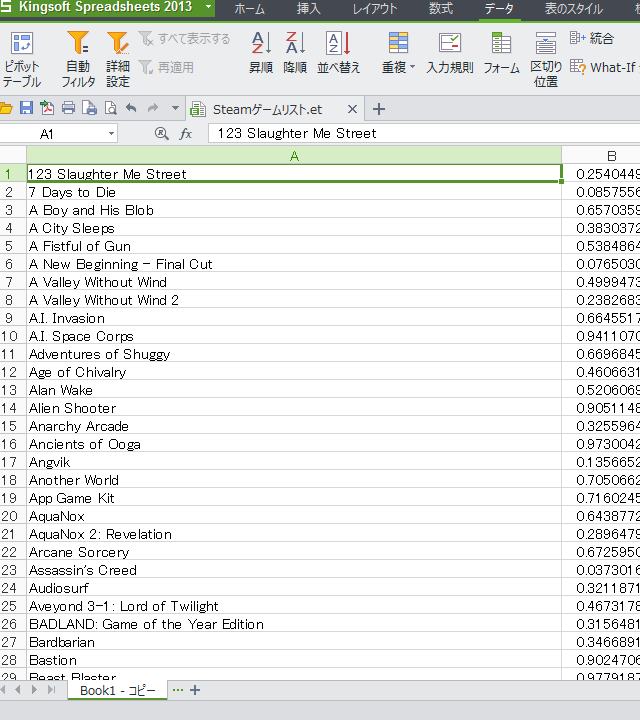Expand the Name Box dropdown arrow

click(111, 134)
